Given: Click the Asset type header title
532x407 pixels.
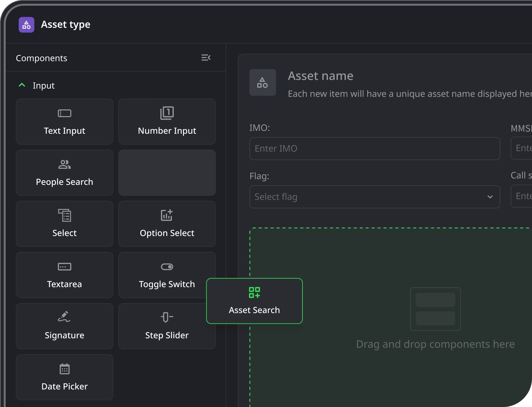Looking at the screenshot, I should coord(66,24).
